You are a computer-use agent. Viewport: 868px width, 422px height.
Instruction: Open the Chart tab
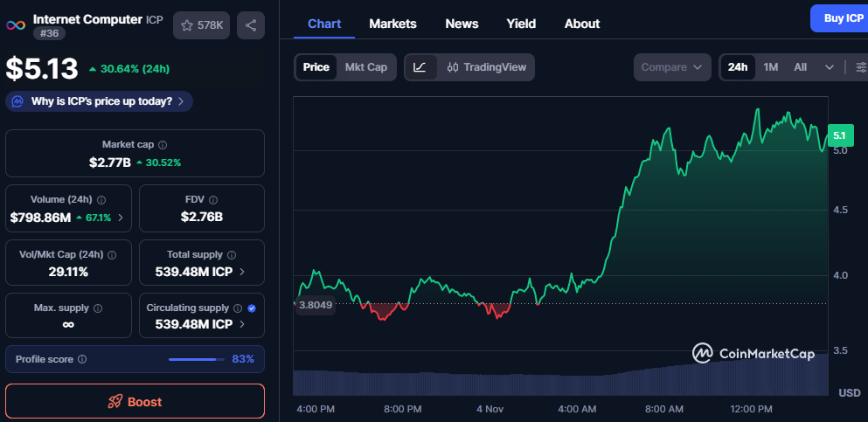tap(324, 24)
